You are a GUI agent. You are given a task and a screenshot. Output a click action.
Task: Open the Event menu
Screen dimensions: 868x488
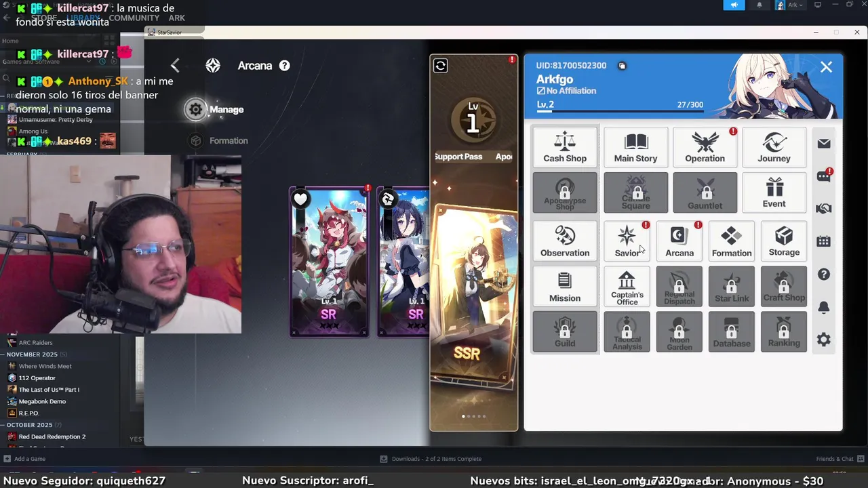click(x=774, y=192)
